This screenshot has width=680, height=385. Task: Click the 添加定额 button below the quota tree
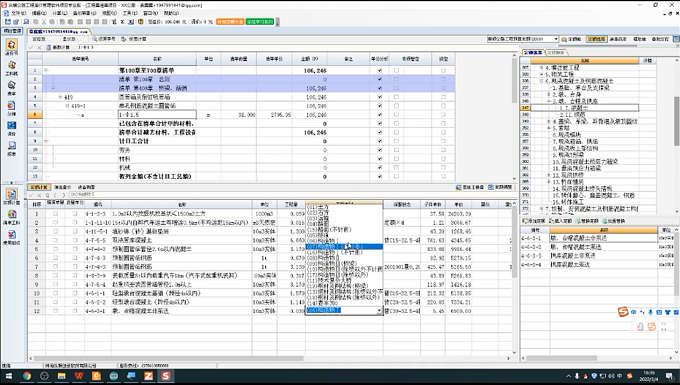tap(534, 221)
